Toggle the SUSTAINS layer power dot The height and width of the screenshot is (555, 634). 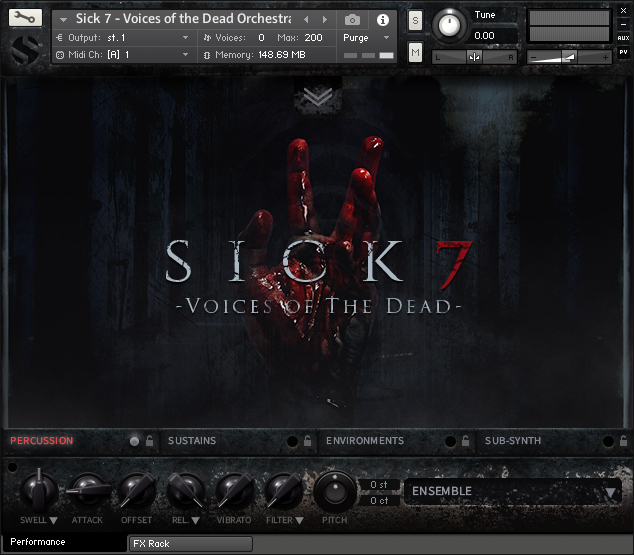coord(292,441)
